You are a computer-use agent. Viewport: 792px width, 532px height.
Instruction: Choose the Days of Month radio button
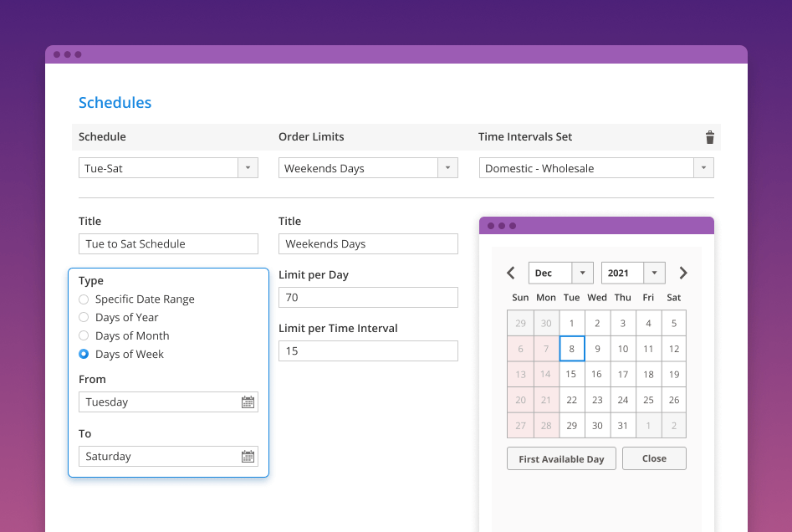pyautogui.click(x=84, y=336)
